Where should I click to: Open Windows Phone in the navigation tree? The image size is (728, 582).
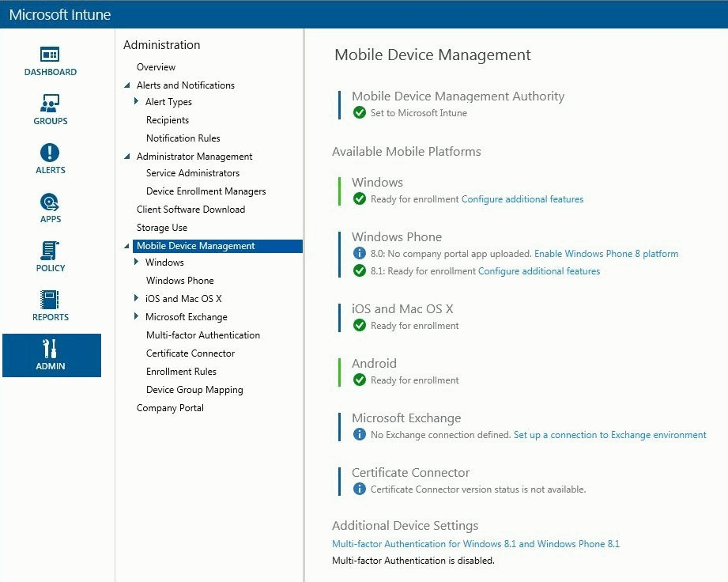[x=180, y=281]
